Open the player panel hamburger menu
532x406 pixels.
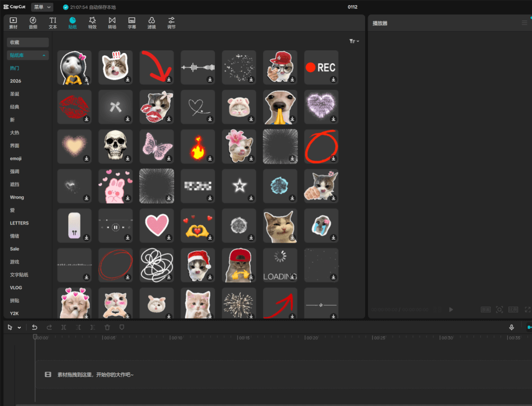[525, 23]
